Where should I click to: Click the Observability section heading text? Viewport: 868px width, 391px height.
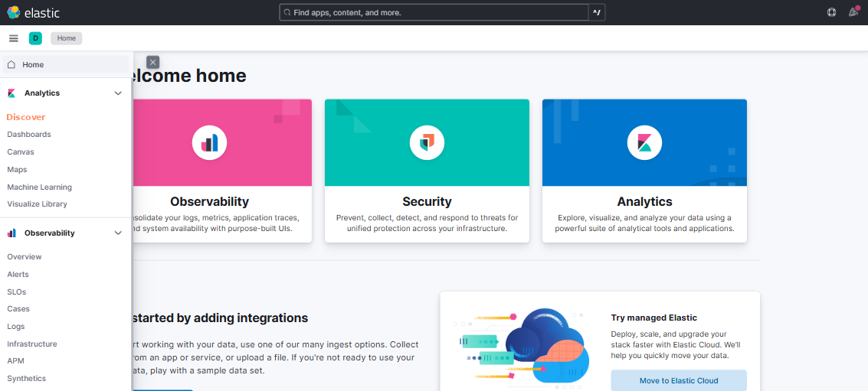click(49, 233)
